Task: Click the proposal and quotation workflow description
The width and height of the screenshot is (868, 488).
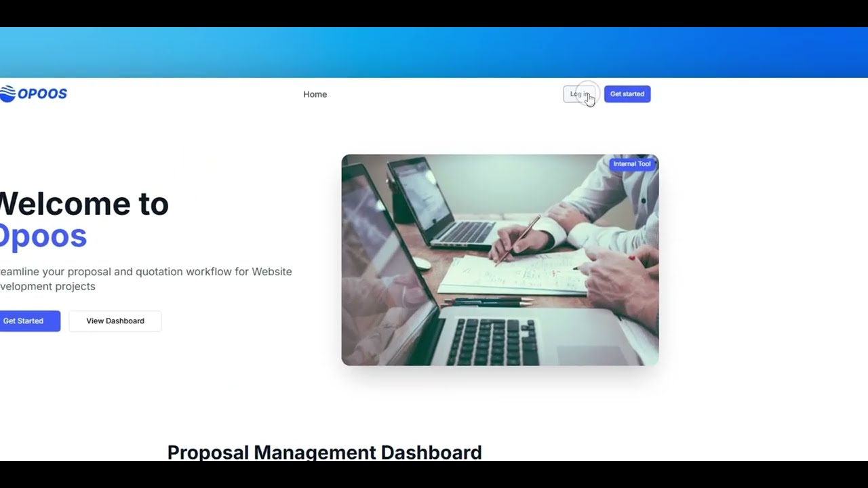Action: (x=146, y=279)
